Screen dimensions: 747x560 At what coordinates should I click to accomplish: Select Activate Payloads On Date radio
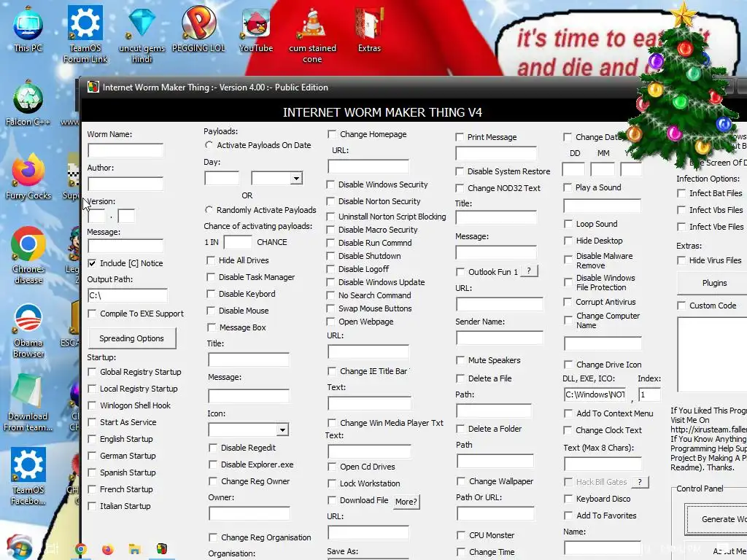[209, 145]
